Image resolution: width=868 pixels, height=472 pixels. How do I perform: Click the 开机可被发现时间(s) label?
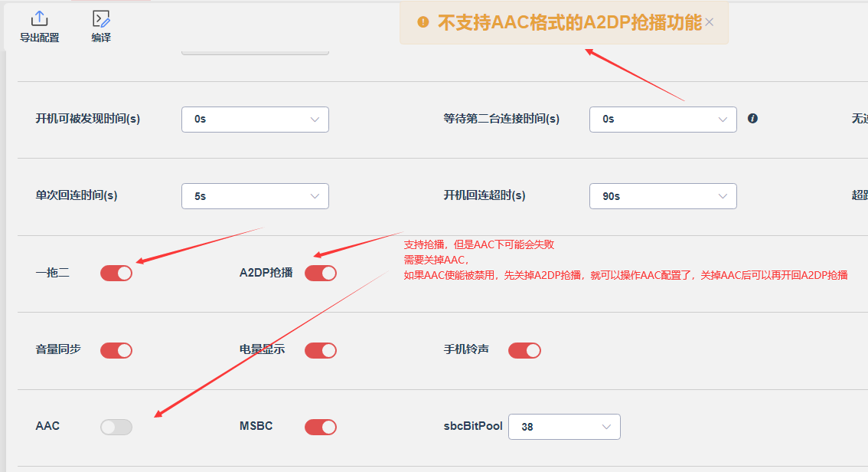87,119
